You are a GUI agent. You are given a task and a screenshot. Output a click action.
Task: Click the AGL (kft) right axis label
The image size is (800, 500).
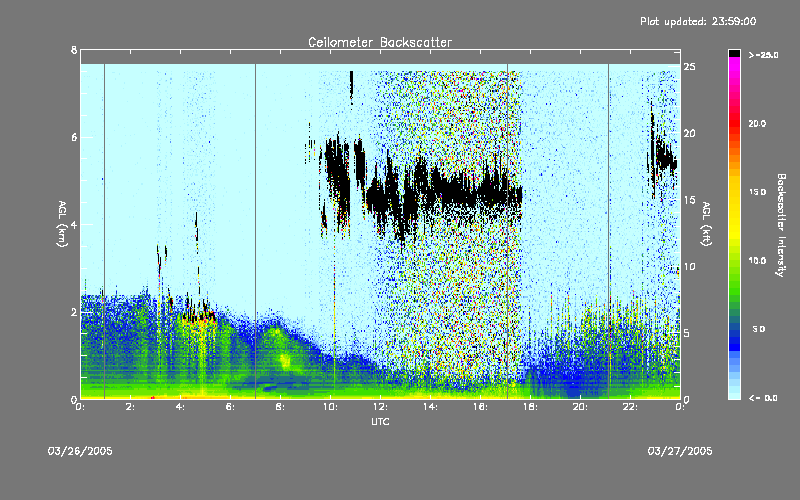point(707,224)
